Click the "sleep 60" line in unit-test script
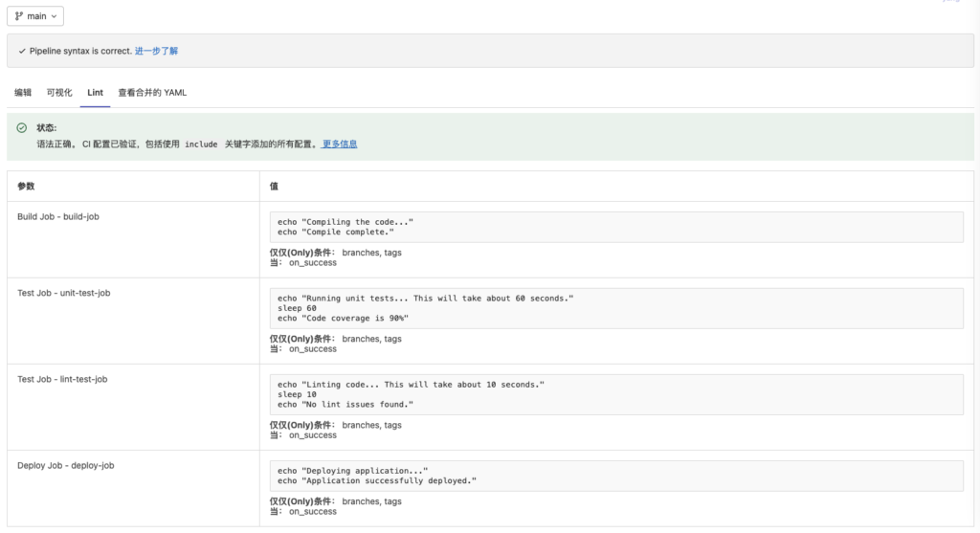 pyautogui.click(x=297, y=308)
